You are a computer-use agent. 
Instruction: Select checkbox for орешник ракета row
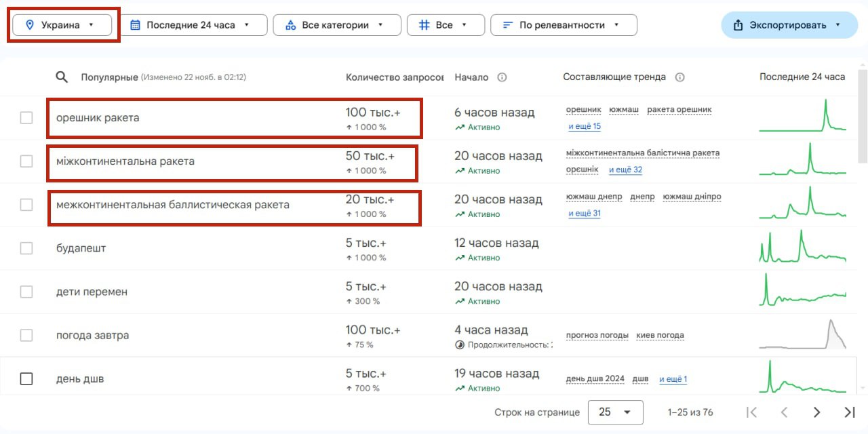26,118
